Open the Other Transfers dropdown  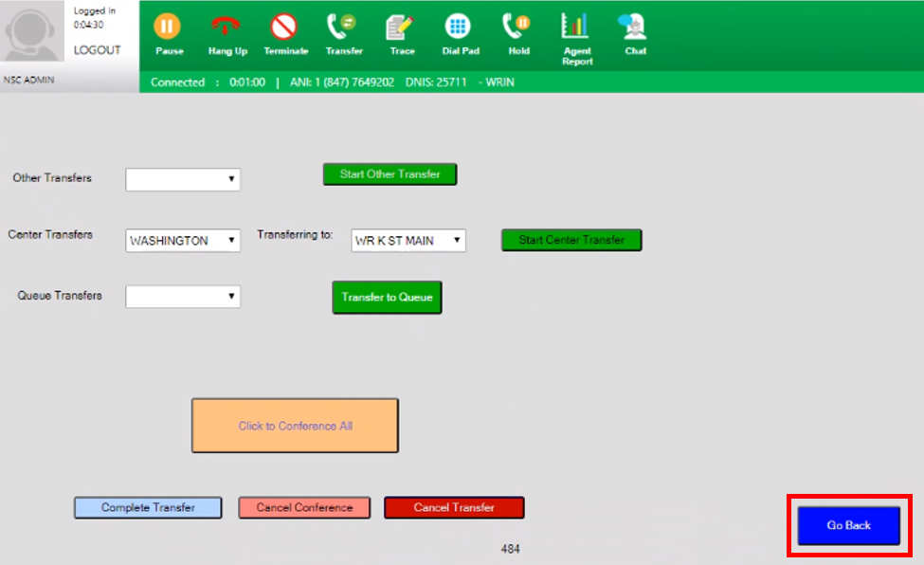click(183, 179)
